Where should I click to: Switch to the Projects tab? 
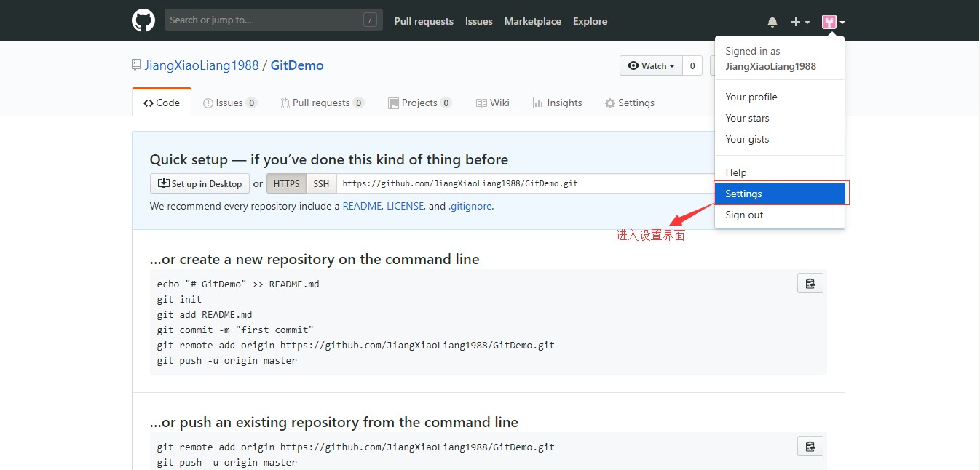(x=420, y=103)
